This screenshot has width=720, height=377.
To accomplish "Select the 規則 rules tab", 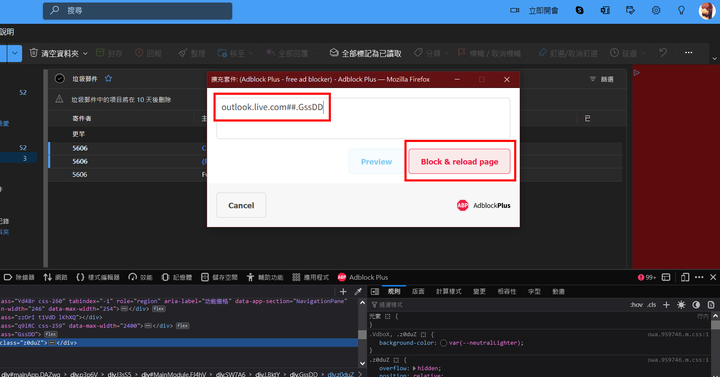I will pos(394,292).
